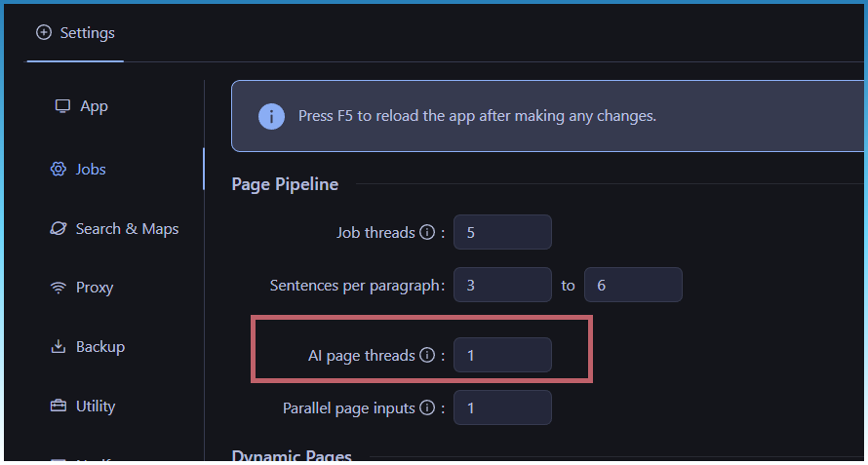Image resolution: width=868 pixels, height=465 pixels.
Task: Focus the Job threads input field
Action: point(502,233)
